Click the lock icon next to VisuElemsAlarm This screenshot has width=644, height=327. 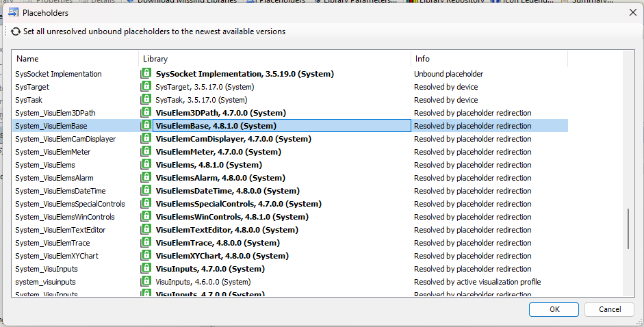tap(146, 178)
